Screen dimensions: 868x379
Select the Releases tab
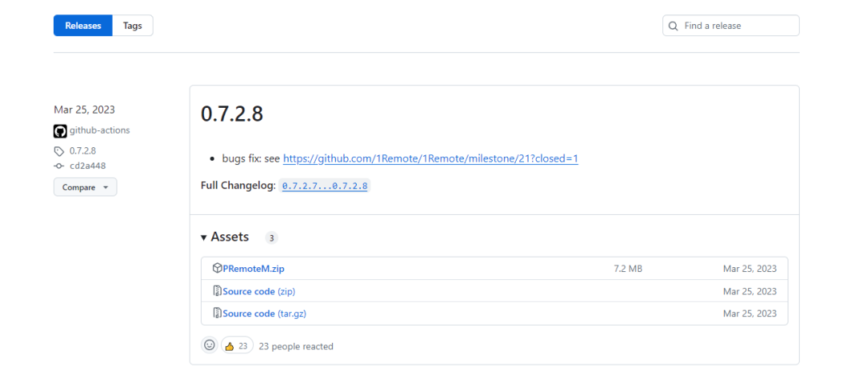pyautogui.click(x=83, y=26)
